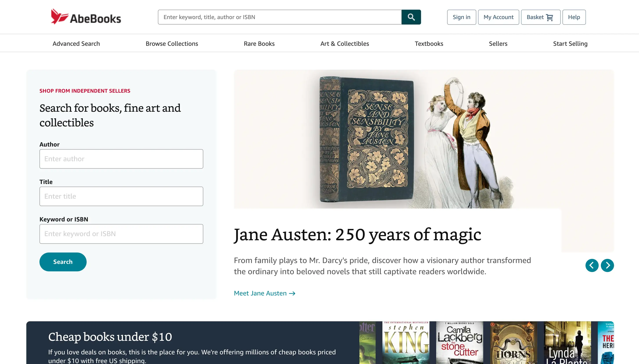Screen dimensions: 639x364
Task: Click the teal Search button
Action: [63, 262]
